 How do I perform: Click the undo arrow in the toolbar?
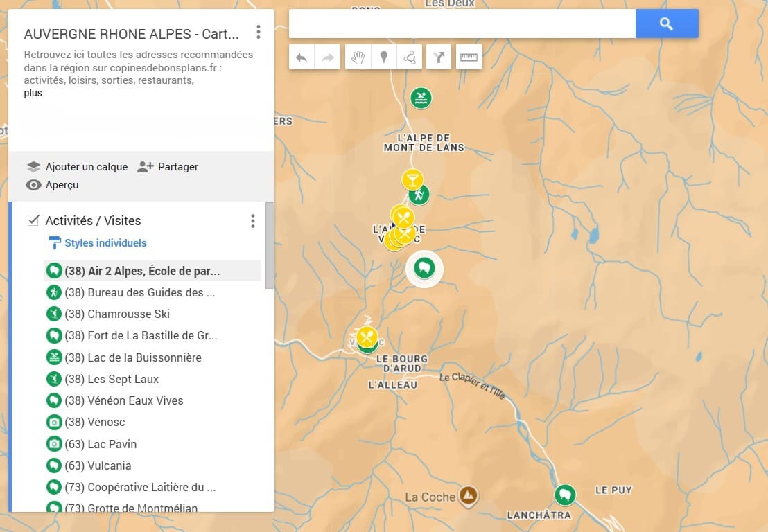pos(302,57)
